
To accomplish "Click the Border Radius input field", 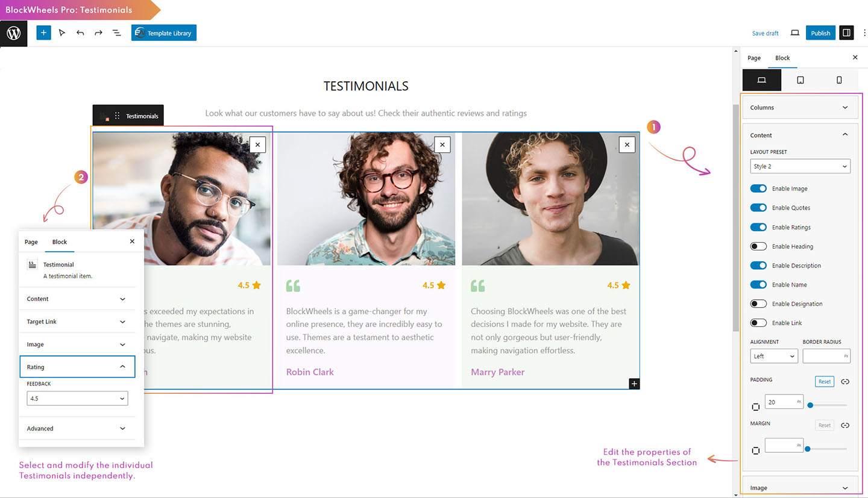I will pyautogui.click(x=823, y=356).
